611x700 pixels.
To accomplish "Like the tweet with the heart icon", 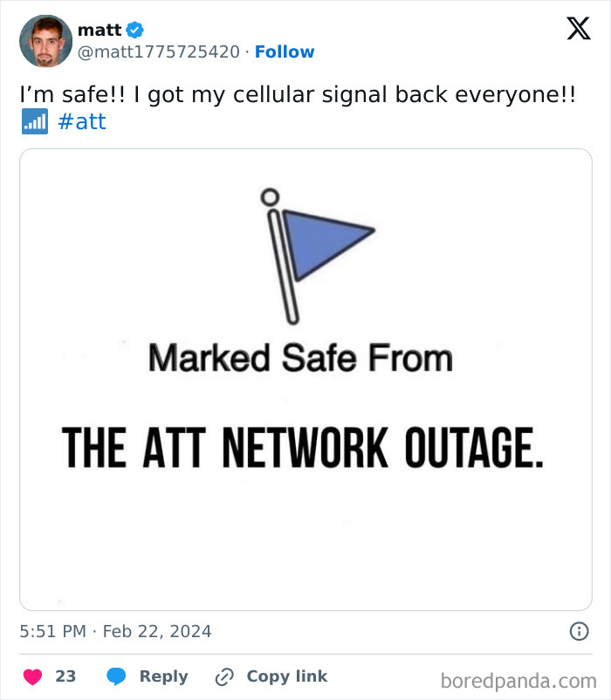I will 32,676.
